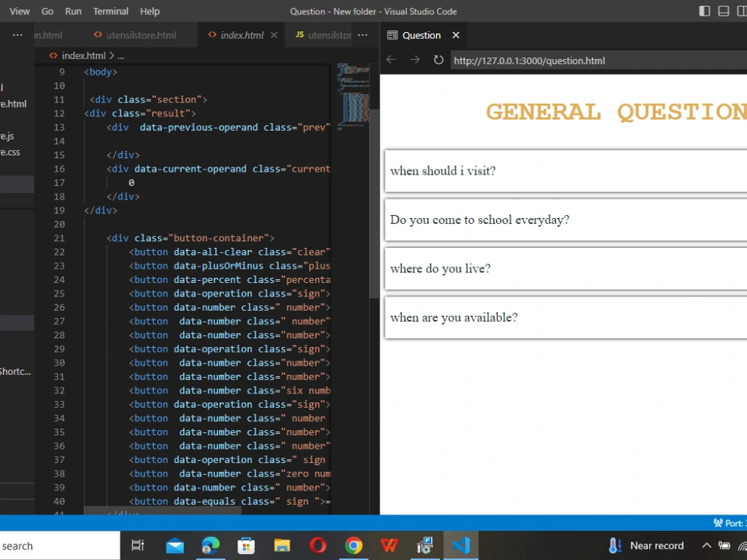The height and width of the screenshot is (560, 747).
Task: Open File Explorer from the taskbar
Action: (282, 546)
